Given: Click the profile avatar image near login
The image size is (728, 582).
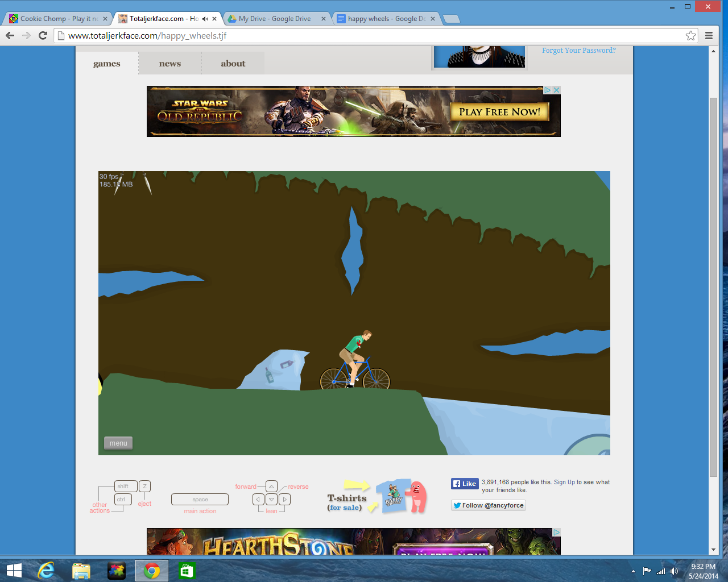Looking at the screenshot, I should click(479, 57).
